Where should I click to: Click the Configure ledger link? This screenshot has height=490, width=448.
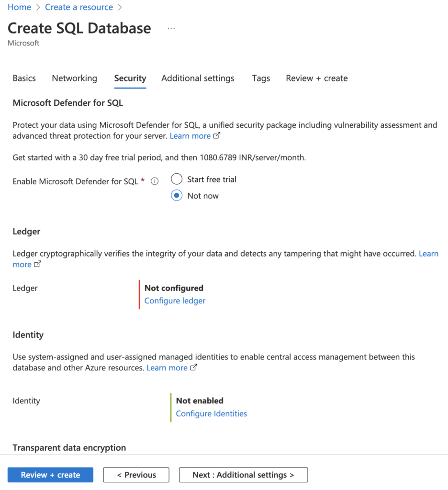[175, 301]
